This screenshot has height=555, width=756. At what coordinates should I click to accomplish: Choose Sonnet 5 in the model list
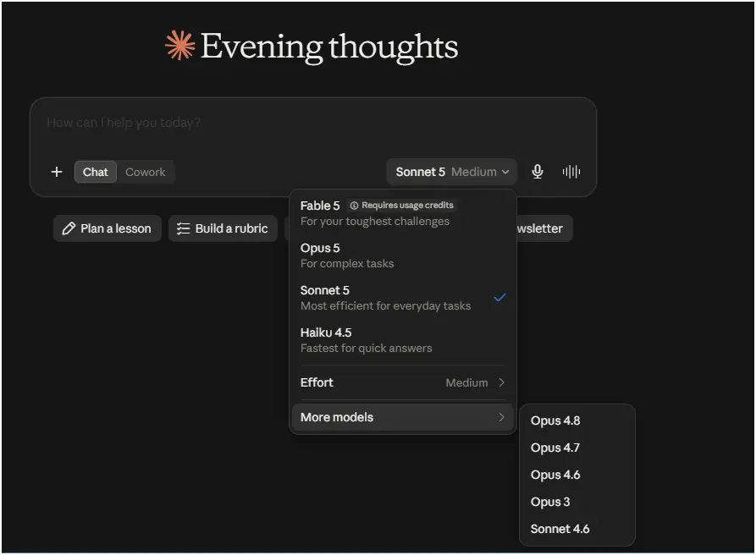tap(403, 298)
